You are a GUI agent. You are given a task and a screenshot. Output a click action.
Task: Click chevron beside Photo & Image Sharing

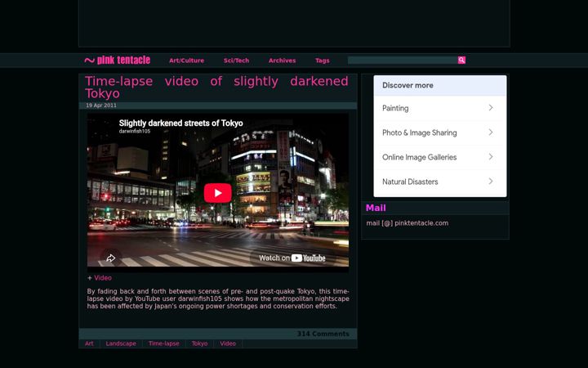tap(491, 132)
